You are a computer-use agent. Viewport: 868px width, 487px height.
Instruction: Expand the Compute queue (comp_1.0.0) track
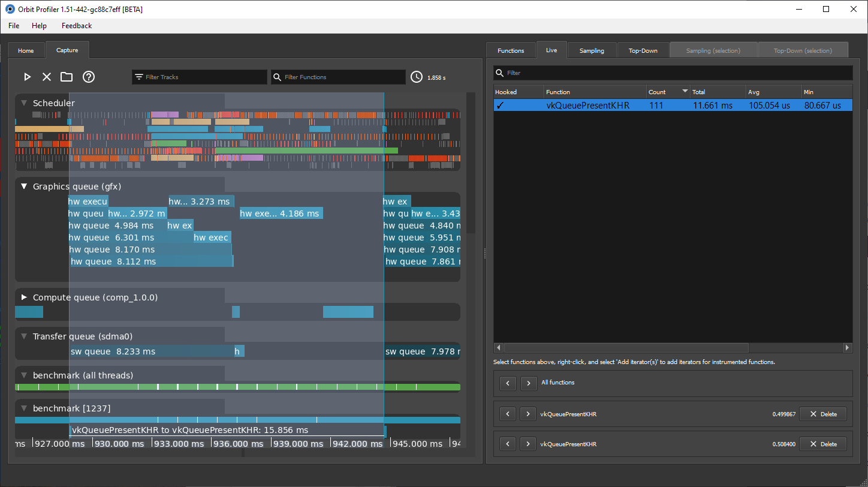(24, 297)
